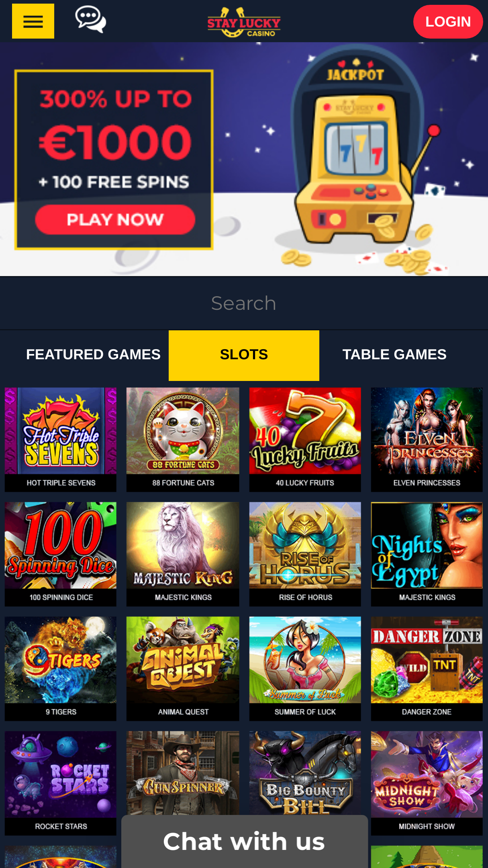Image resolution: width=488 pixels, height=868 pixels.
Task: Open the live chat speech bubble icon
Action: (x=91, y=19)
